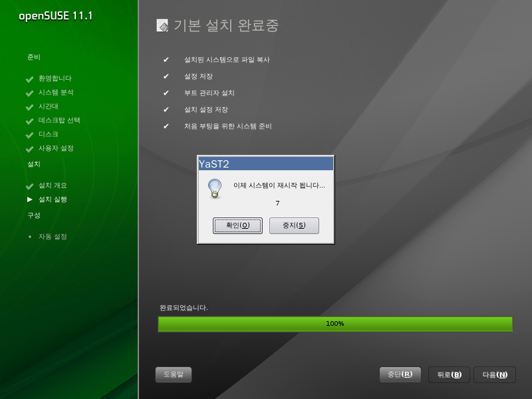The width and height of the screenshot is (532, 399).
Task: Click checkmark beside 설정 저장 step
Action: click(x=166, y=76)
